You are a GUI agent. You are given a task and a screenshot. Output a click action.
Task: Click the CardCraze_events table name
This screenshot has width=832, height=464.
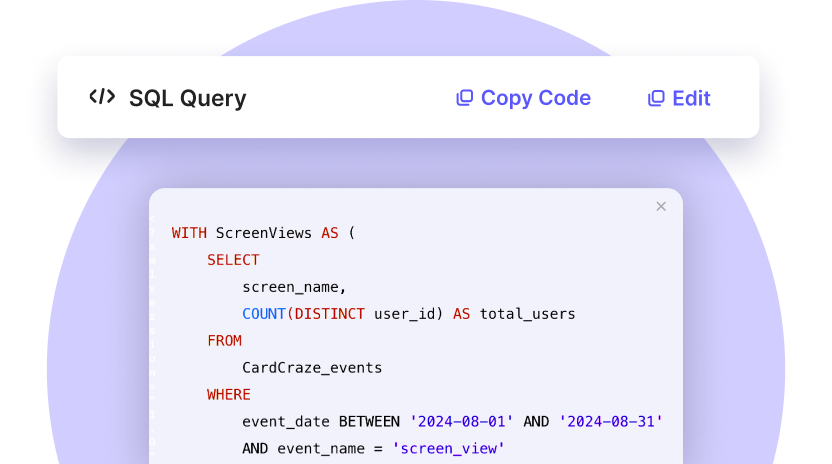[x=312, y=368]
